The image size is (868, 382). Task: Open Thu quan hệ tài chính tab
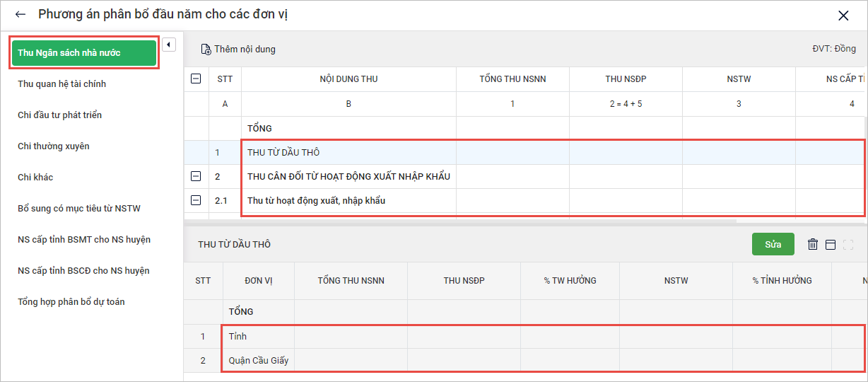pyautogui.click(x=62, y=84)
